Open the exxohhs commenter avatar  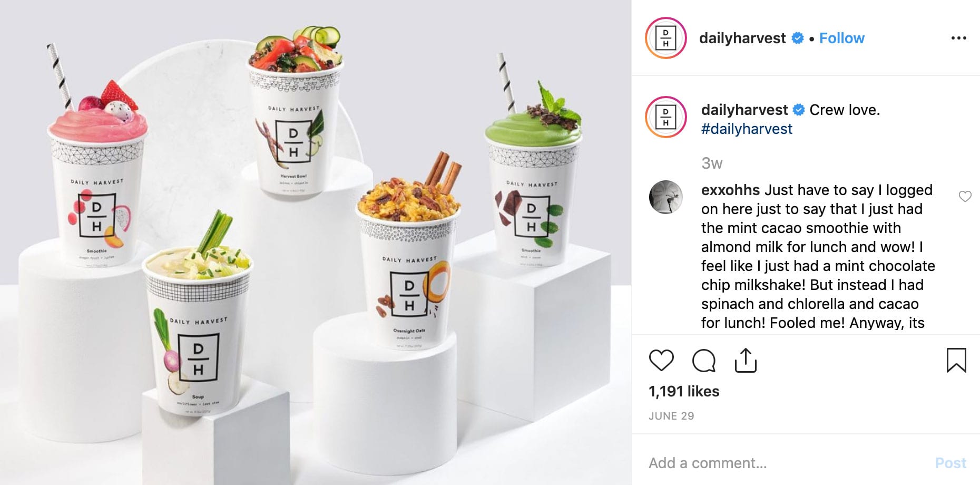[x=665, y=197]
